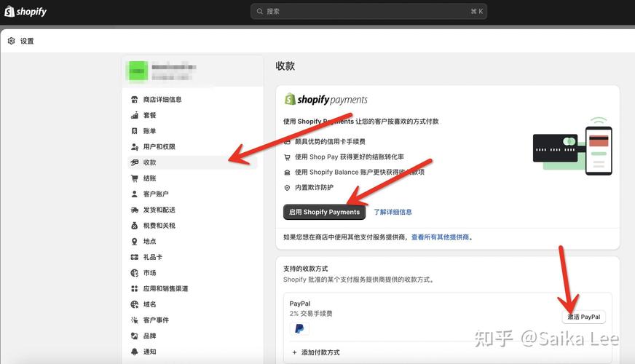The width and height of the screenshot is (635, 364).
Task: Click the 地点 location pin icon
Action: pos(135,241)
